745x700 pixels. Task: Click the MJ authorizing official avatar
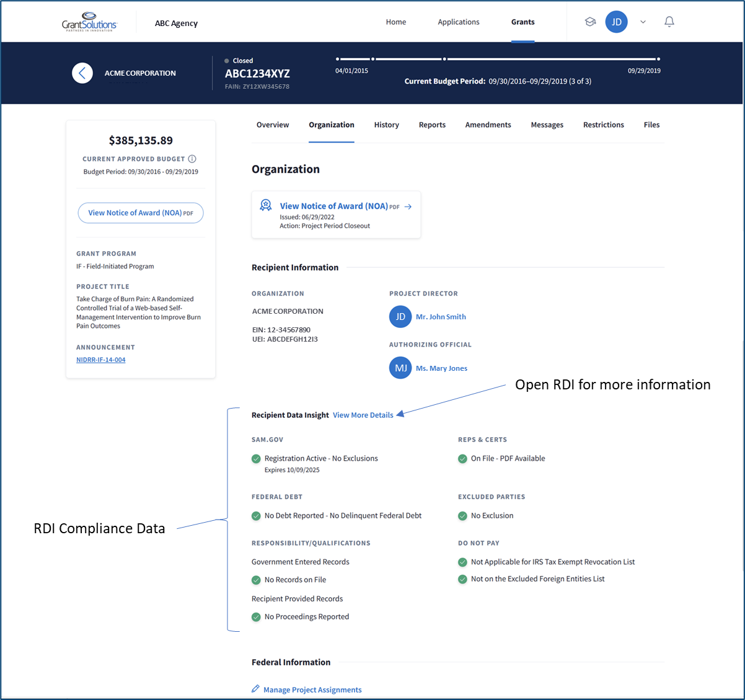pyautogui.click(x=400, y=368)
